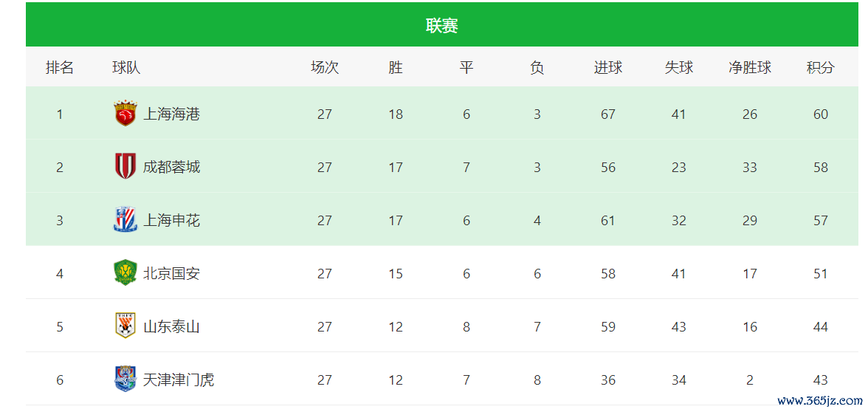Click the 净胜球 column header
This screenshot has height=412, width=868.
(x=750, y=68)
